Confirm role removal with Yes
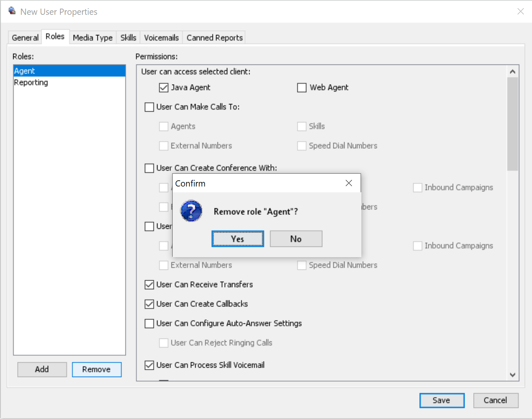532x419 pixels. 238,239
